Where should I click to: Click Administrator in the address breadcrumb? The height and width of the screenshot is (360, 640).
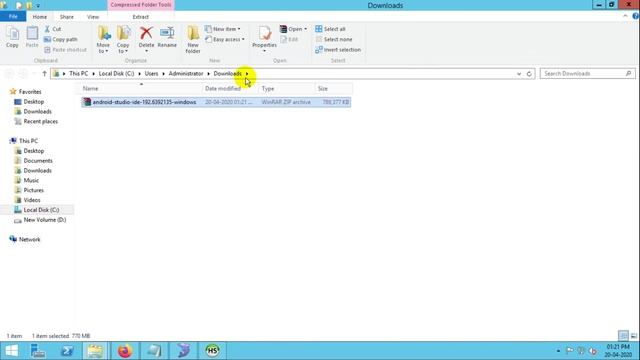click(x=186, y=73)
